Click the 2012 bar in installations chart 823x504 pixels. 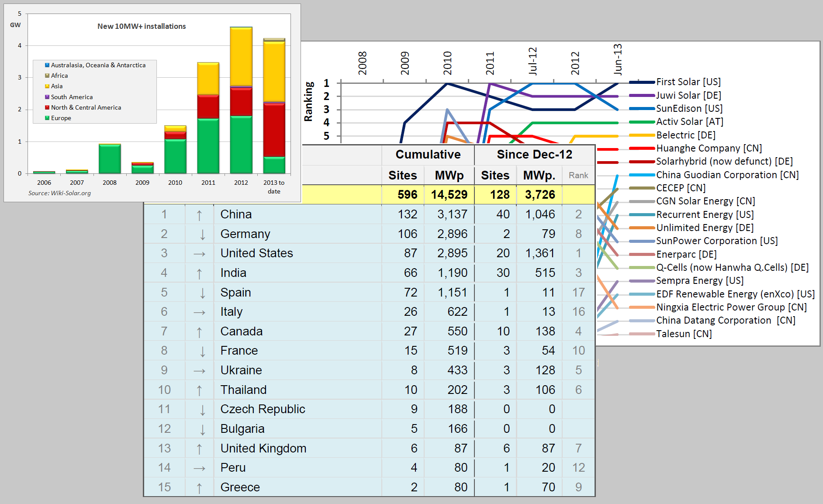pyautogui.click(x=241, y=100)
